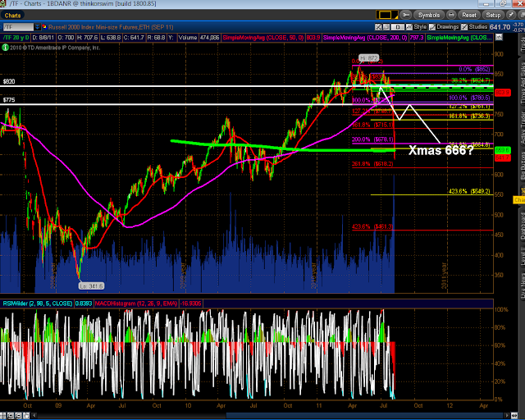Open the Style menu
525x420 pixels.
416,27
